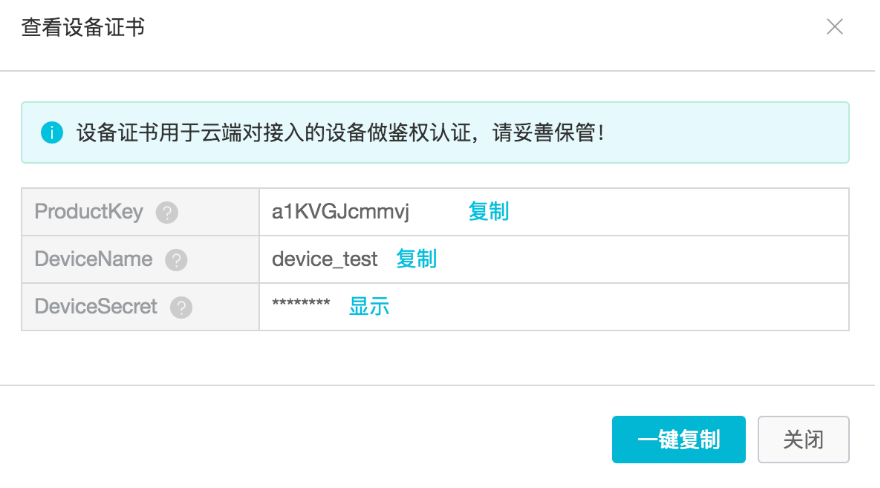Image resolution: width=880 pixels, height=488 pixels.
Task: Click the a1KVGJcmmvj ProductKey value
Action: click(x=340, y=212)
